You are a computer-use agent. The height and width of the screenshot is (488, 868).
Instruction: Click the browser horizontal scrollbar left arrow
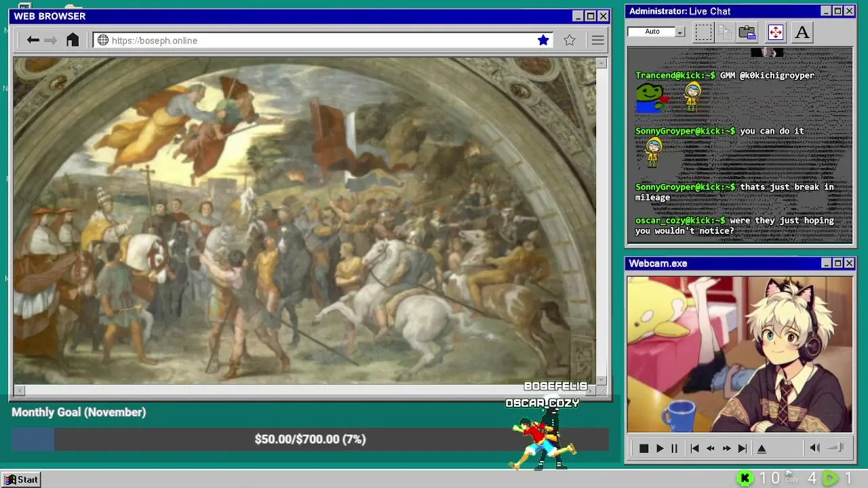19,390
